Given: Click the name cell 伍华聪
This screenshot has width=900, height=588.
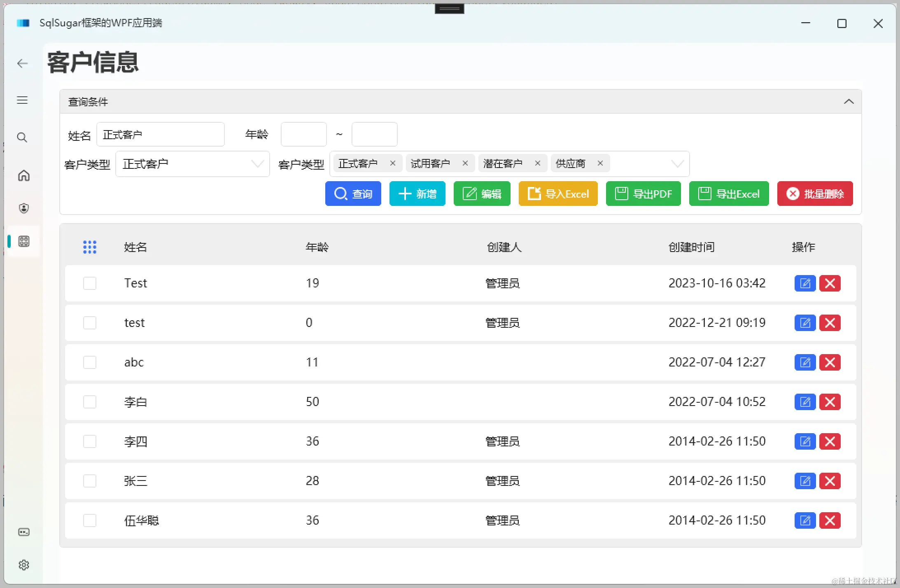Looking at the screenshot, I should point(142,520).
